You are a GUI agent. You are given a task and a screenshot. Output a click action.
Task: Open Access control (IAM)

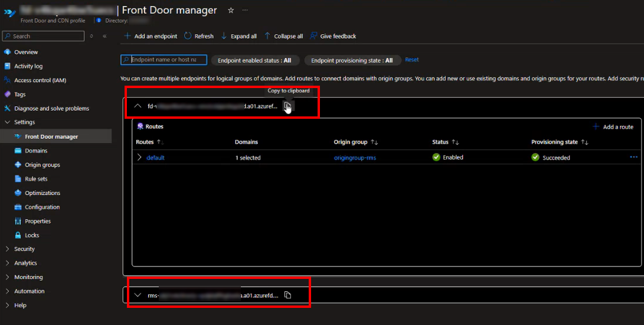tap(40, 80)
